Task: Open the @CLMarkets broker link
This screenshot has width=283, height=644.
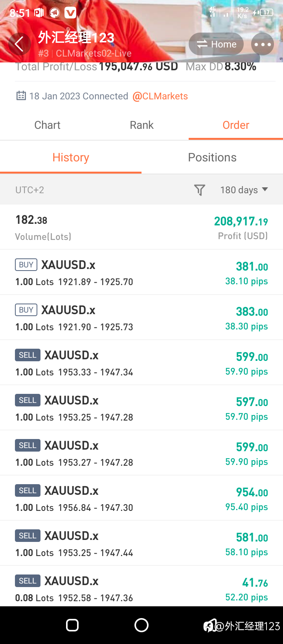Action: point(160,96)
